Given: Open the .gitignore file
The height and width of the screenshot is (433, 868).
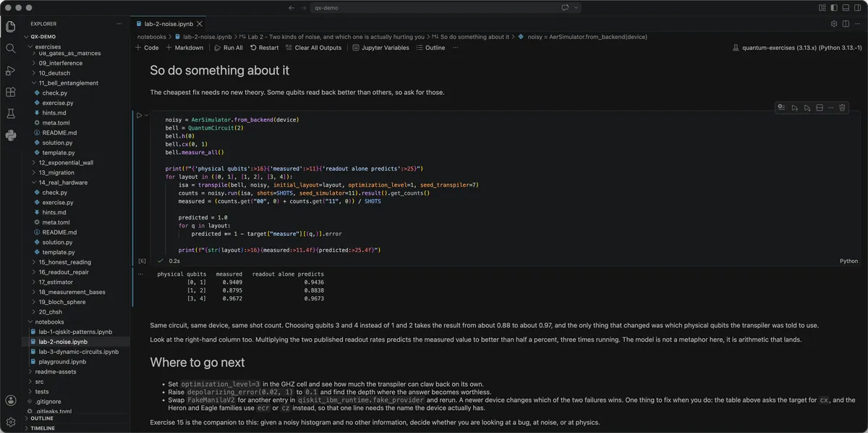Looking at the screenshot, I should pyautogui.click(x=77, y=401).
